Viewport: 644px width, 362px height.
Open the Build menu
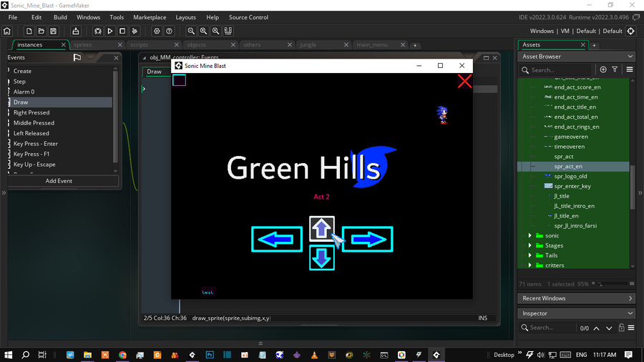point(60,17)
